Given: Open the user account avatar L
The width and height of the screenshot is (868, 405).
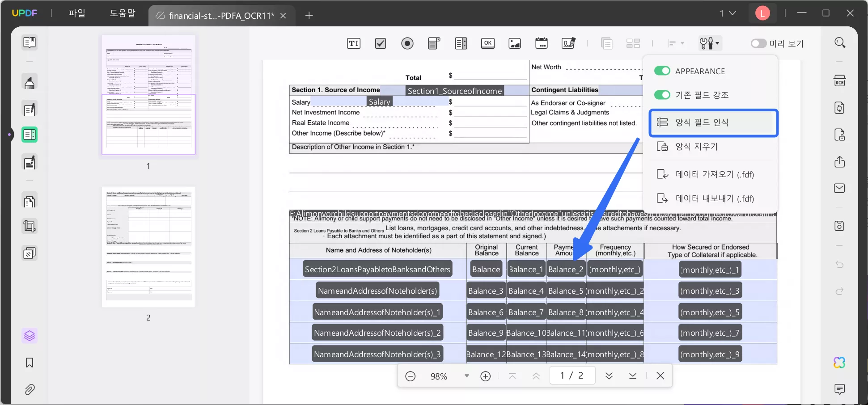Looking at the screenshot, I should point(762,13).
